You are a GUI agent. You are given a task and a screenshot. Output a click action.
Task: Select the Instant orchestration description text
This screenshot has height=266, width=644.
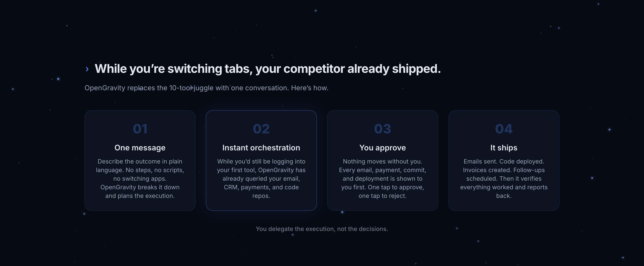pyautogui.click(x=261, y=179)
